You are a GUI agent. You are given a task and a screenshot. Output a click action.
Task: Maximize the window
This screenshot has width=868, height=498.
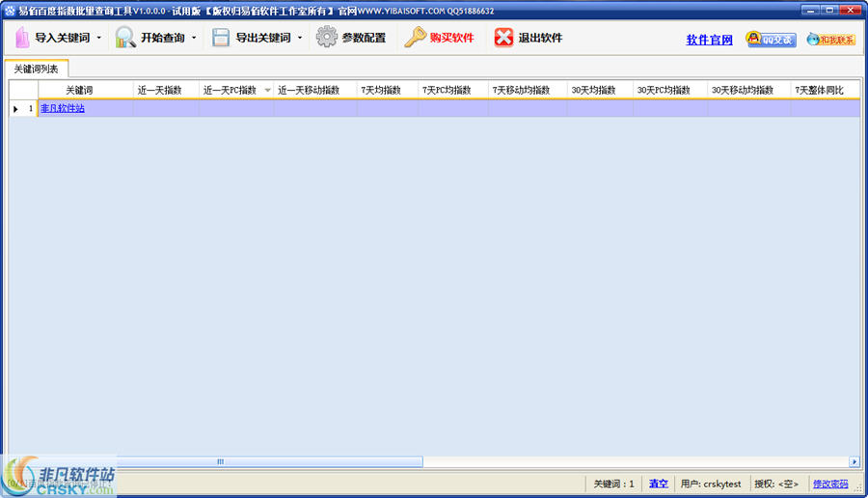[x=829, y=10]
